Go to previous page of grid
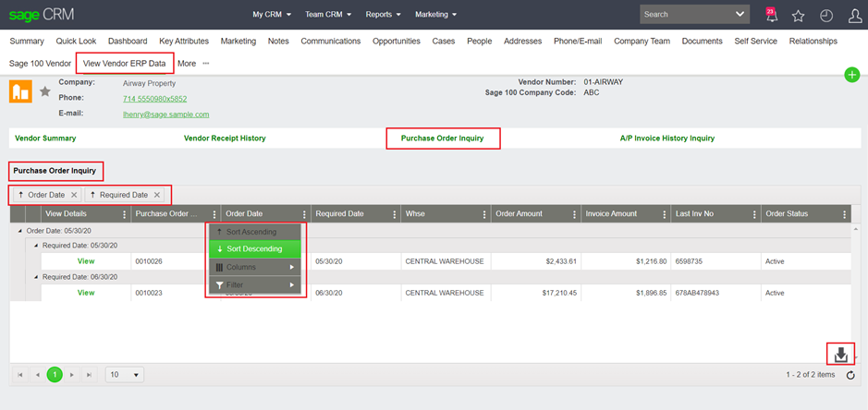Image resolution: width=868 pixels, height=410 pixels. 38,375
